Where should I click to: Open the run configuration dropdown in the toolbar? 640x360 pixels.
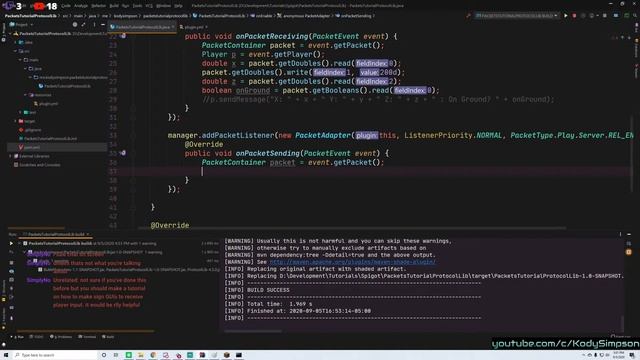click(x=516, y=16)
